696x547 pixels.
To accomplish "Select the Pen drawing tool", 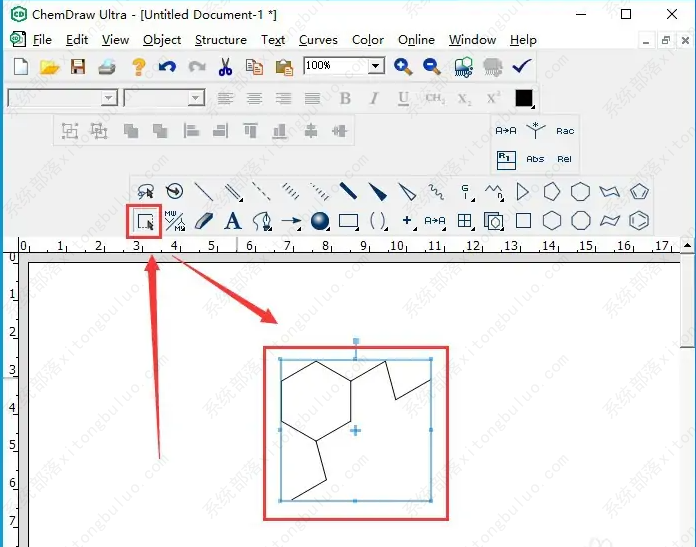I will coord(262,221).
